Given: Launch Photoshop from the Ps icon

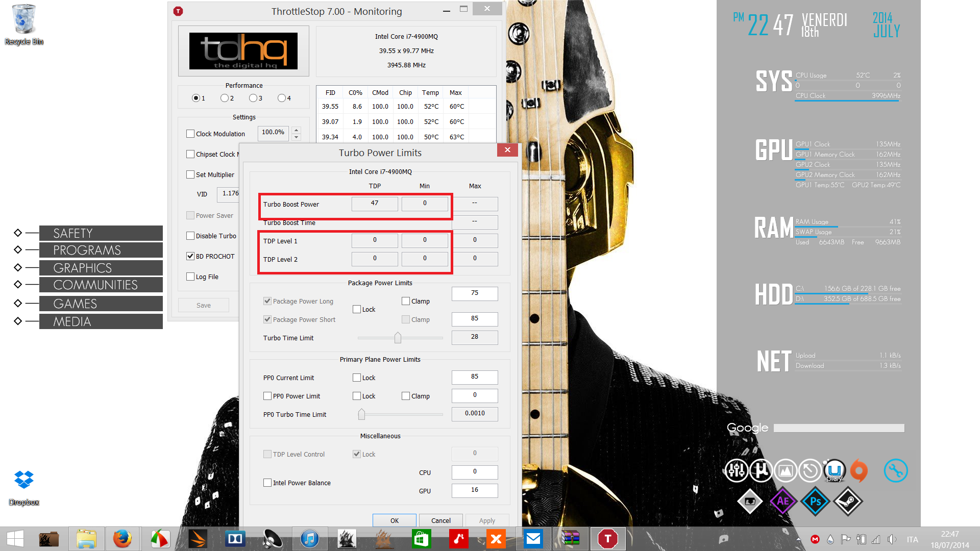Looking at the screenshot, I should pyautogui.click(x=815, y=501).
